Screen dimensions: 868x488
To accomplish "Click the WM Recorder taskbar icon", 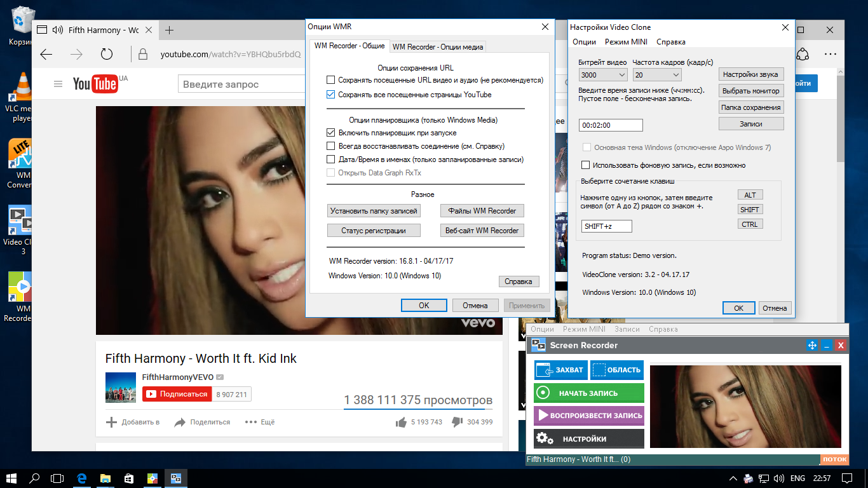I will [x=152, y=478].
